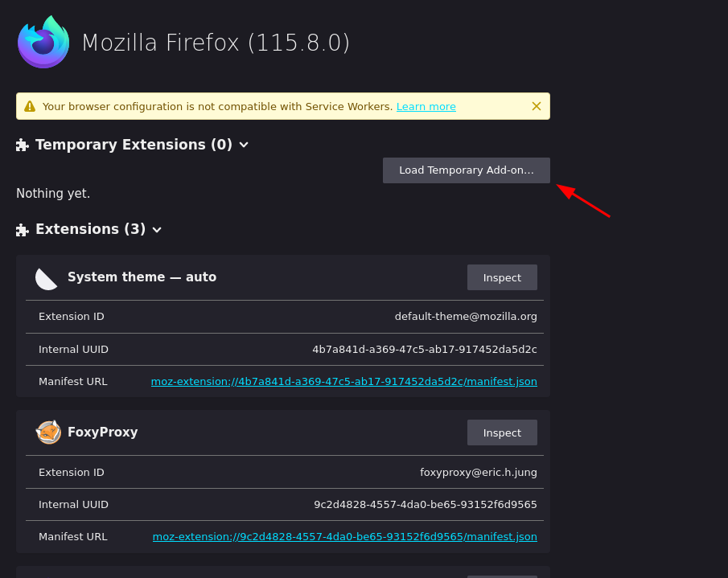
Task: Open the Learn more link
Action: (426, 106)
